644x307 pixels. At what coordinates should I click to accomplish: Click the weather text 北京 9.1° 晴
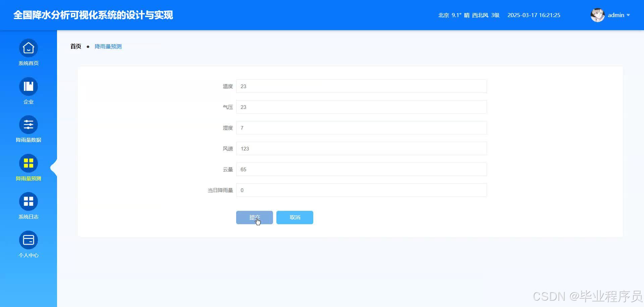[x=454, y=15]
